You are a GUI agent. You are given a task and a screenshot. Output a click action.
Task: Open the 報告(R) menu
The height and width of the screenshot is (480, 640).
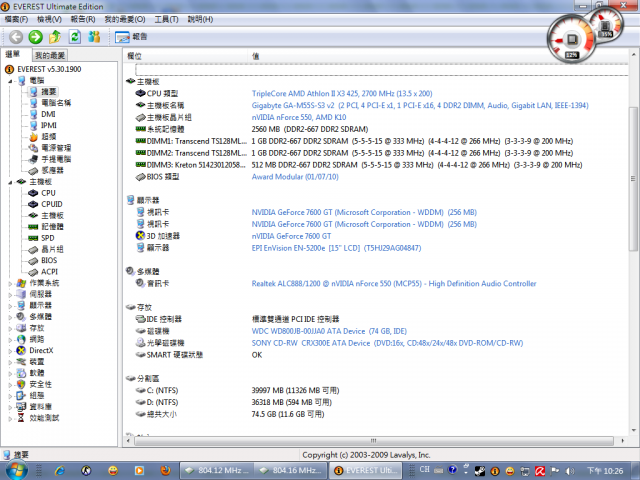click(x=83, y=19)
